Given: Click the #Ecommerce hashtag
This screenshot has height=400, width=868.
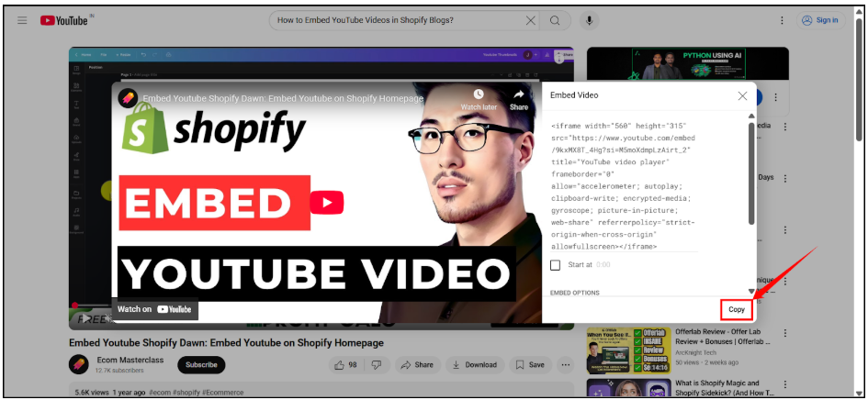Looking at the screenshot, I should [x=222, y=393].
